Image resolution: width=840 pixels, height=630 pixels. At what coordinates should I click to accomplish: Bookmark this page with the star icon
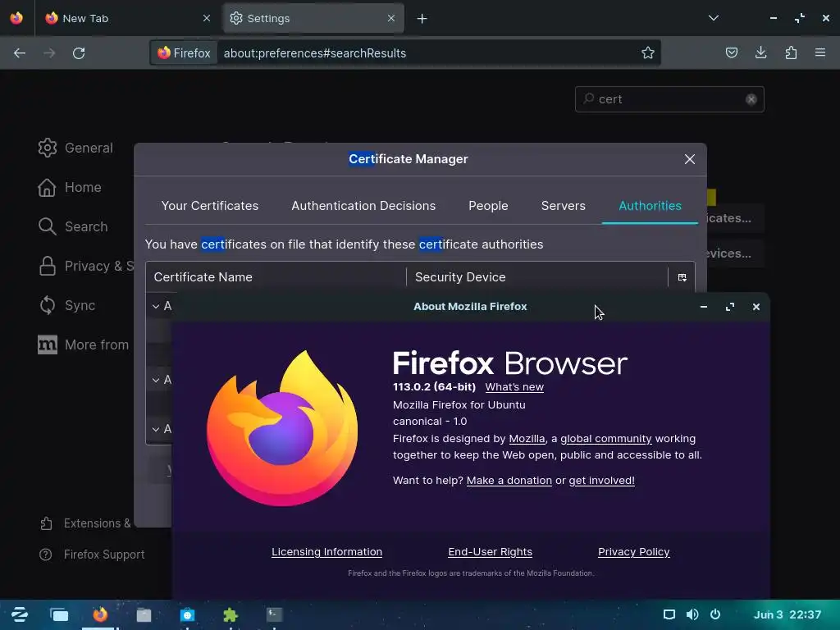648,53
